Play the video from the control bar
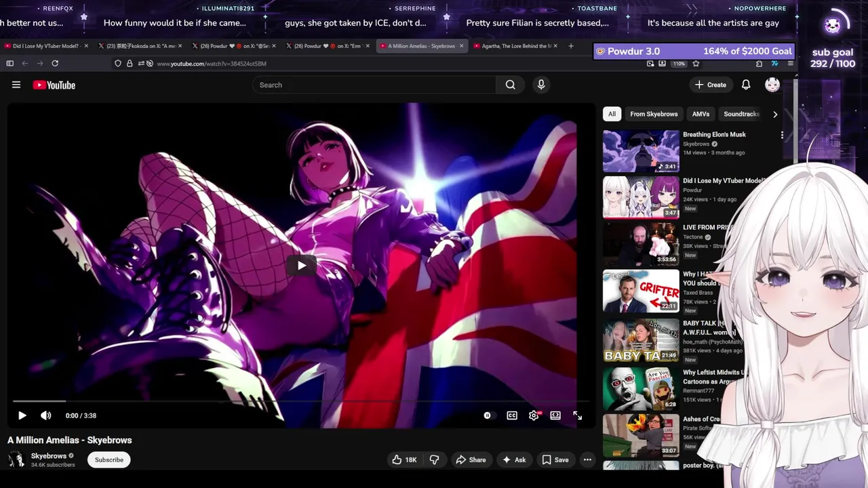 point(22,415)
